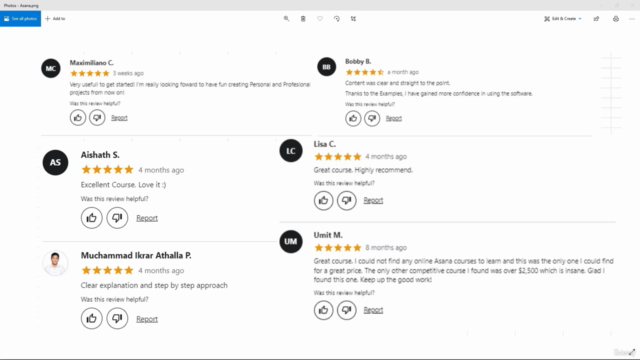Click the MC avatar of Maximiliano C.
This screenshot has height=360, width=640.
point(51,68)
